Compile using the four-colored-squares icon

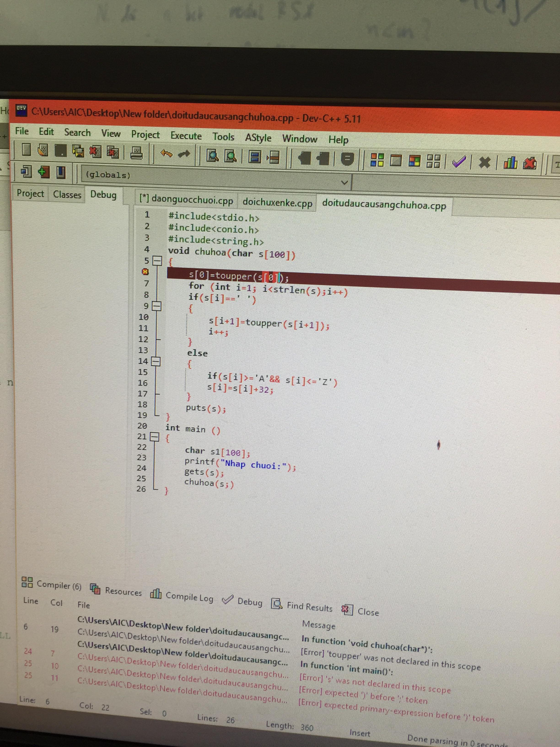pyautogui.click(x=377, y=160)
